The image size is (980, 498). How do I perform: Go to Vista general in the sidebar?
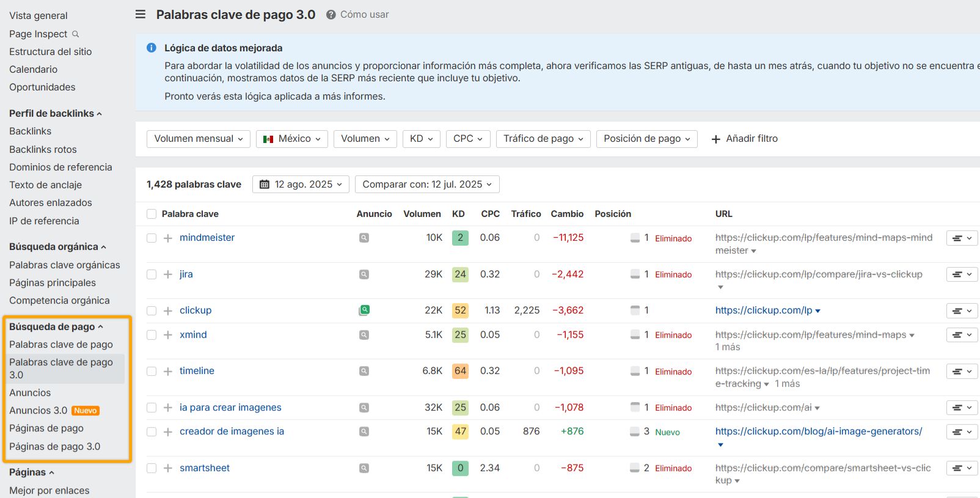[38, 16]
